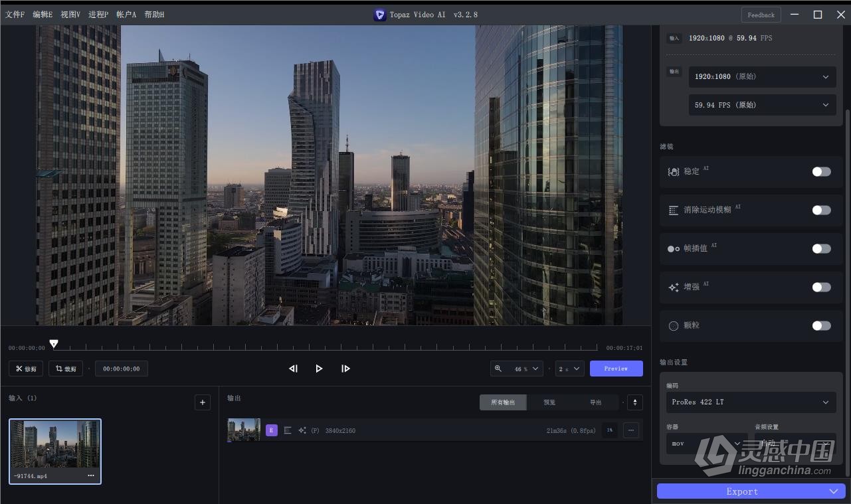Enable the enhancement toggle
Screen dimensions: 851x504
(821, 287)
